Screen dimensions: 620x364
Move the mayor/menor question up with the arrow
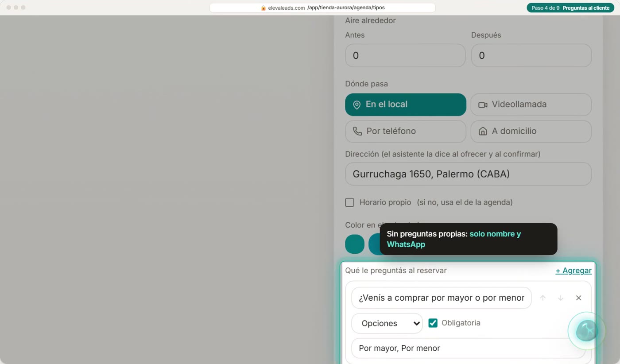coord(542,298)
